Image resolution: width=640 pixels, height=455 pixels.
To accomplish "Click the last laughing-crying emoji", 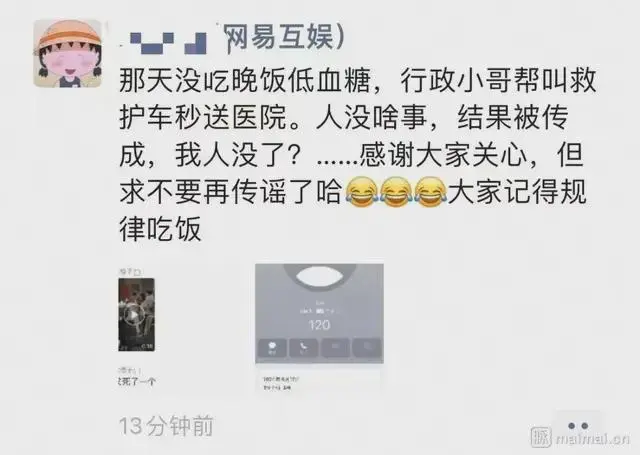I will tap(431, 191).
